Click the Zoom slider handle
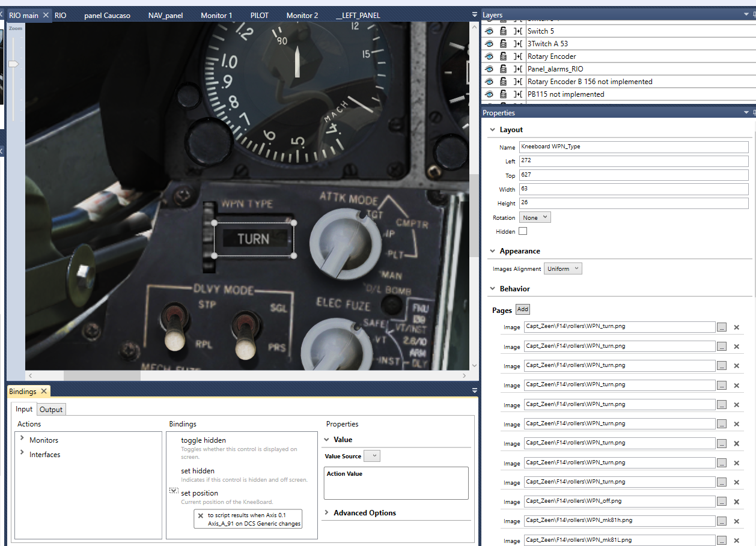The image size is (756, 546). [13, 64]
